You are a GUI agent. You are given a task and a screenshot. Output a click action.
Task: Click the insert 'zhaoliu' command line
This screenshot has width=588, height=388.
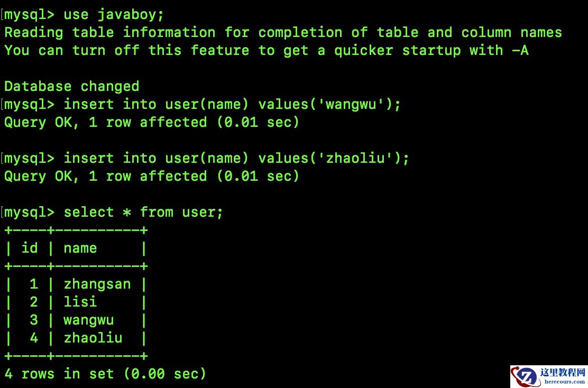236,158
